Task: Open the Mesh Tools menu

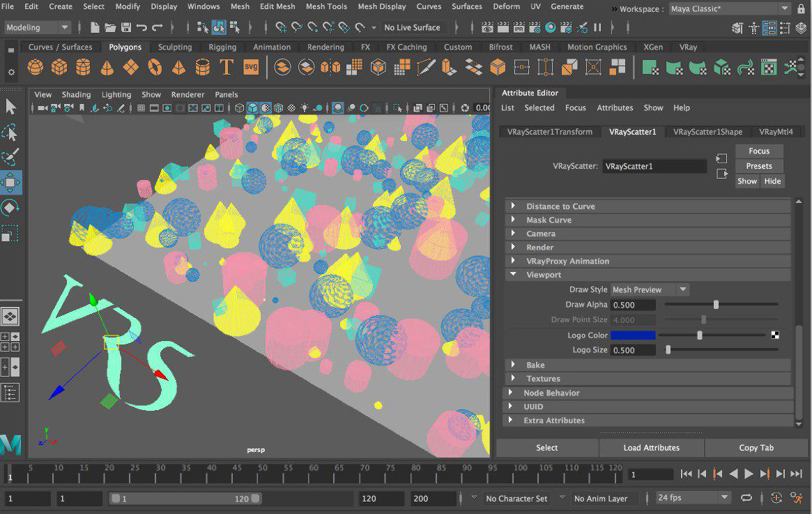Action: 326,6
